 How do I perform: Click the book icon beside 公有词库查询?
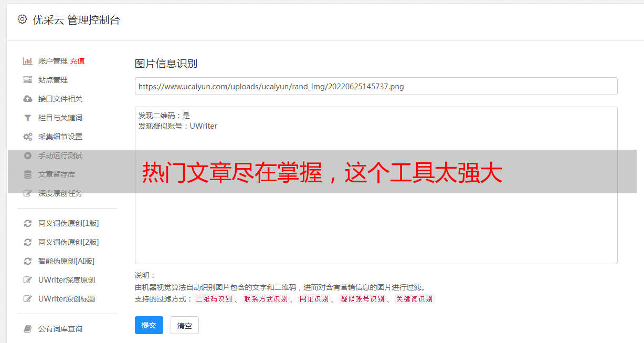point(28,329)
